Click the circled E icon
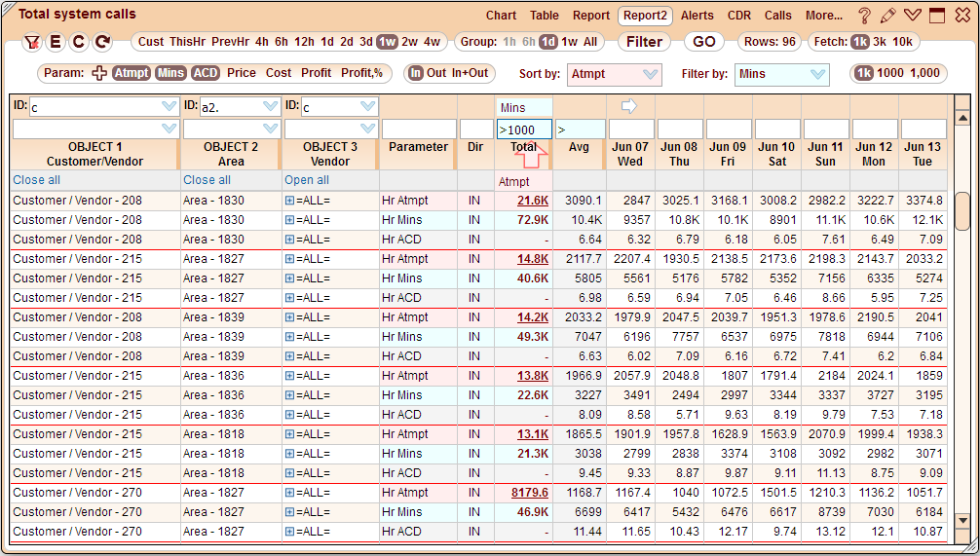 coord(55,42)
